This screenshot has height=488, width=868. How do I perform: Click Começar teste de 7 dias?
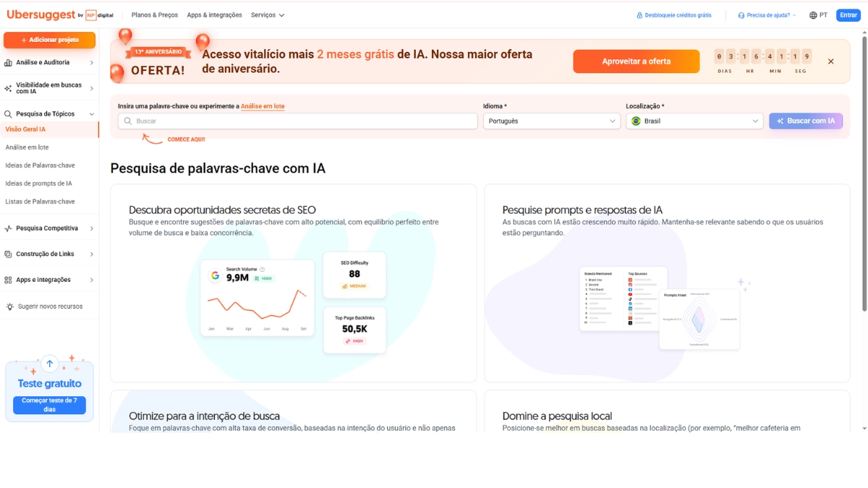[x=49, y=405]
